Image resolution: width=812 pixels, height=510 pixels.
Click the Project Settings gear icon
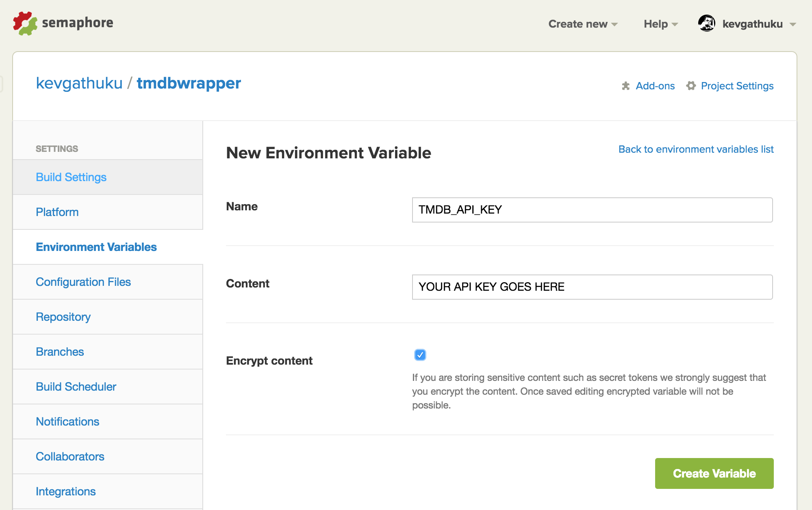(691, 86)
